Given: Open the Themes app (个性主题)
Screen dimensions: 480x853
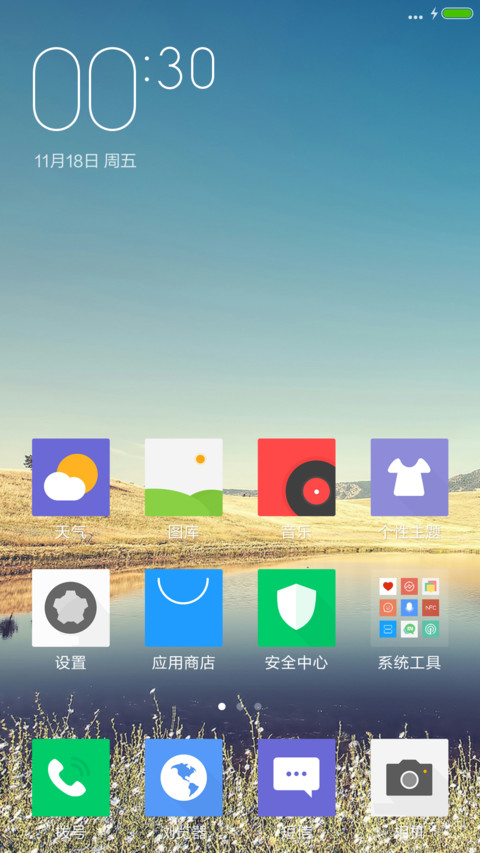Looking at the screenshot, I should [409, 477].
